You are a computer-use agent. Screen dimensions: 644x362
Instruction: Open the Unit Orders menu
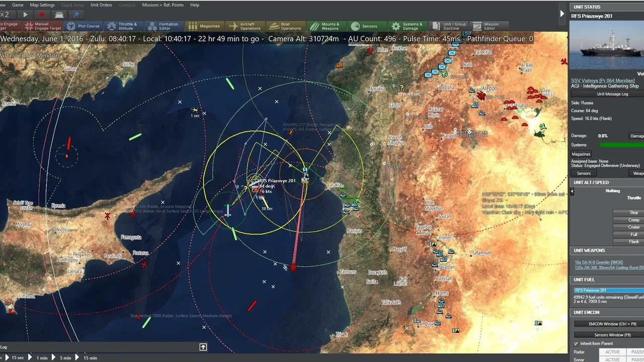[x=101, y=5]
